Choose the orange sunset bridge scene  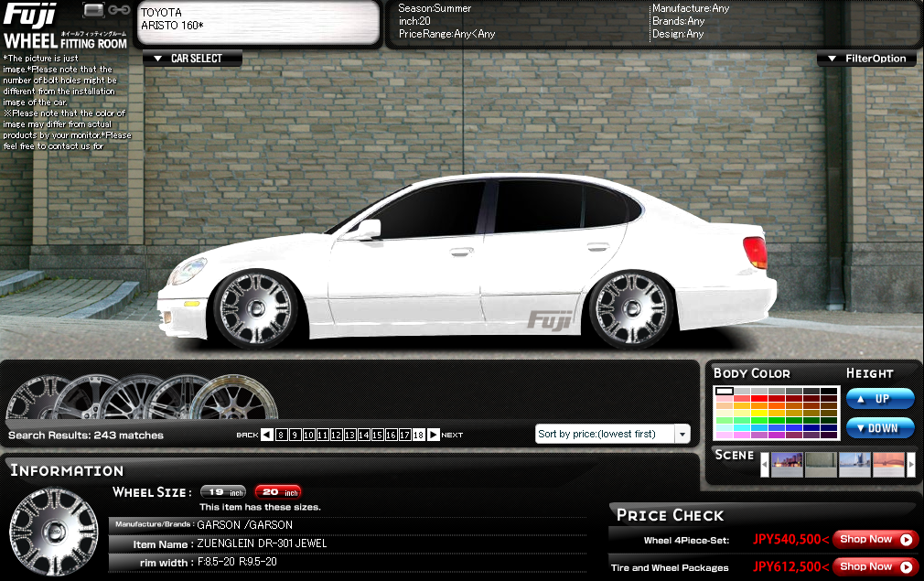(x=888, y=464)
